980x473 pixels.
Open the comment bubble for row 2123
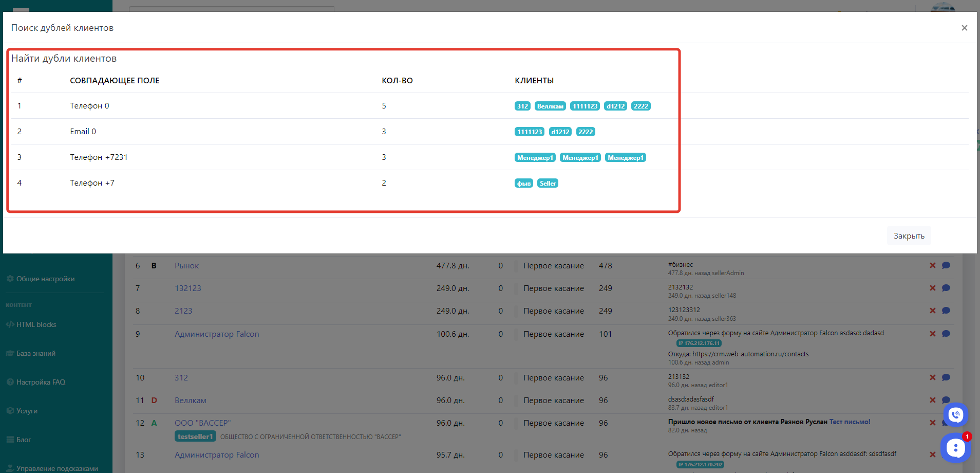pyautogui.click(x=946, y=311)
